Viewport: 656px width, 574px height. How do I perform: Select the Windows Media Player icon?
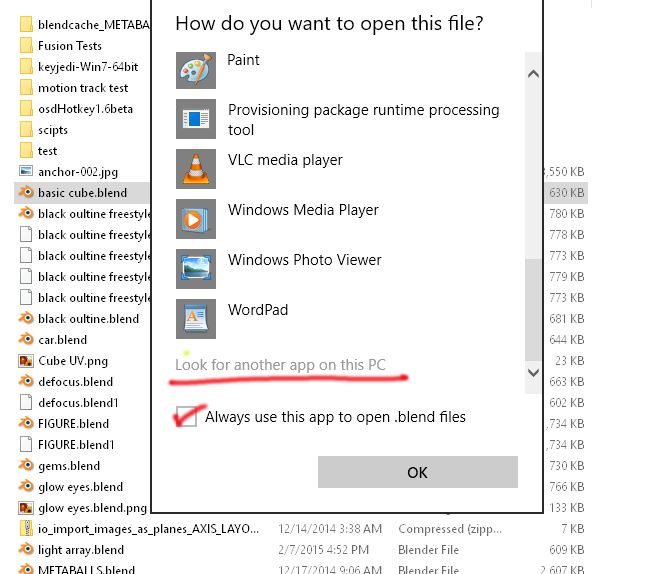coord(196,219)
